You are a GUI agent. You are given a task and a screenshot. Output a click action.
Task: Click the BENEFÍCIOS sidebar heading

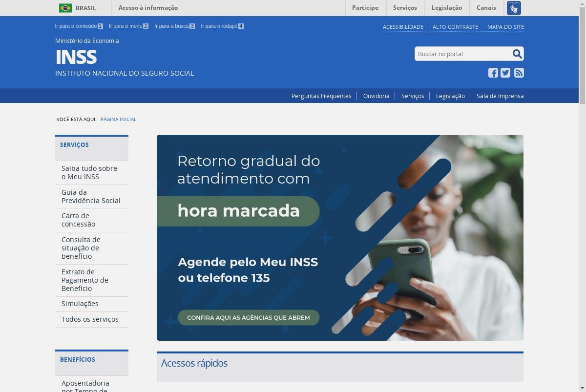point(78,359)
